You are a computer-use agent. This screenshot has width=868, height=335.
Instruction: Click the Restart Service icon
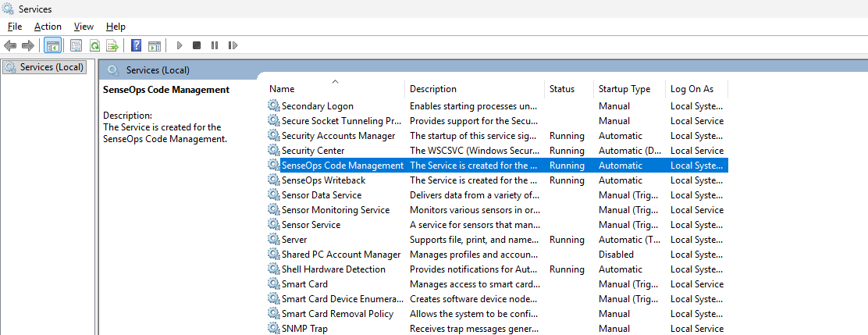pyautogui.click(x=233, y=45)
